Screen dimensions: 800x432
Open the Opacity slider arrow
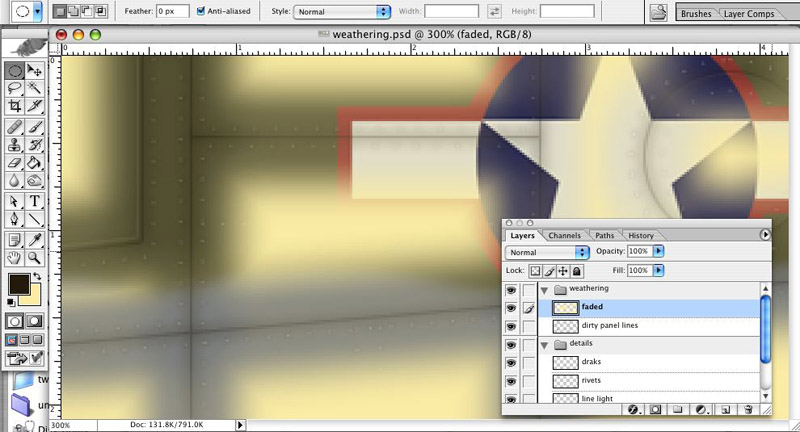click(x=659, y=251)
